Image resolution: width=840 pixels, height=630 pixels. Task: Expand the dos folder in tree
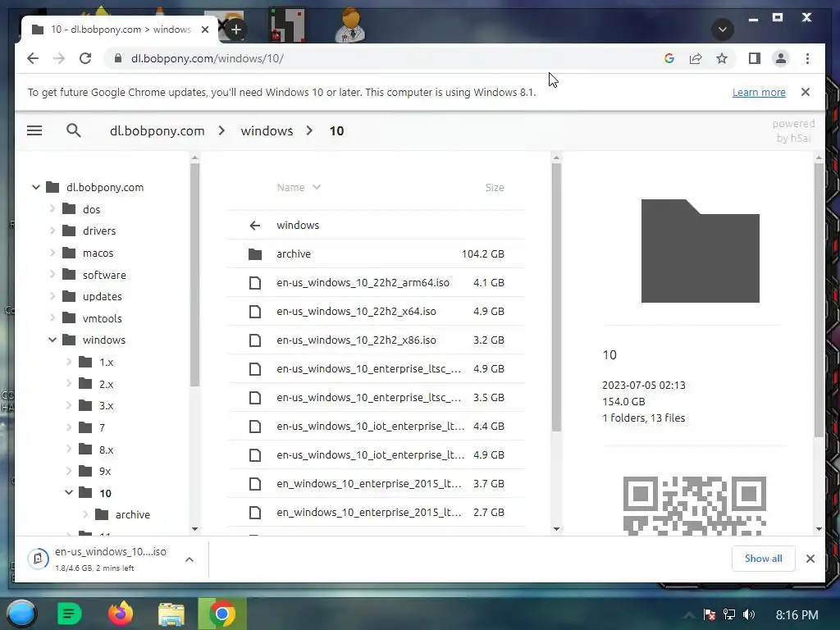coord(52,208)
